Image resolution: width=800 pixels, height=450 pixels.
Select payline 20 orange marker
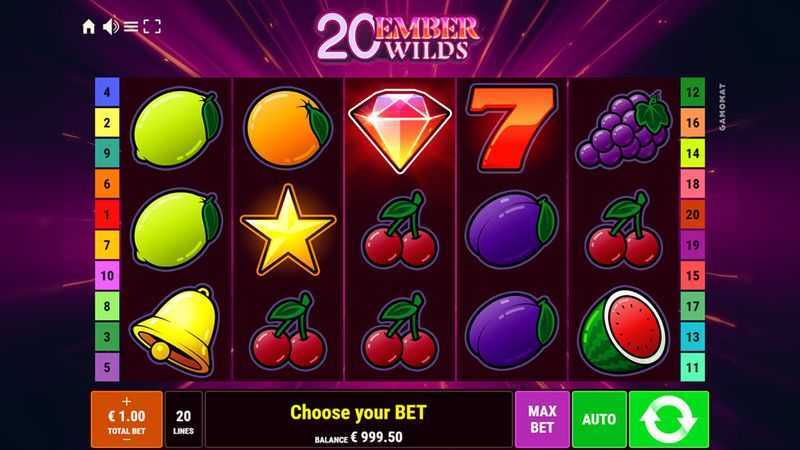692,214
